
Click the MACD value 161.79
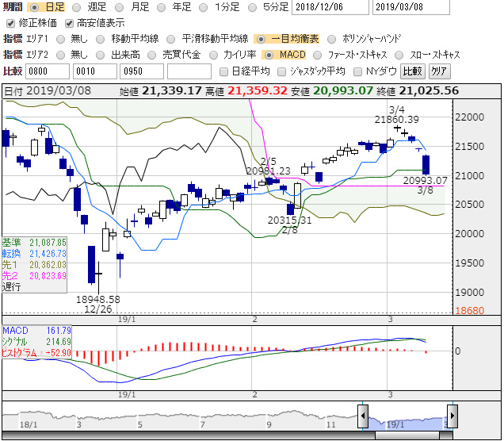[59, 330]
